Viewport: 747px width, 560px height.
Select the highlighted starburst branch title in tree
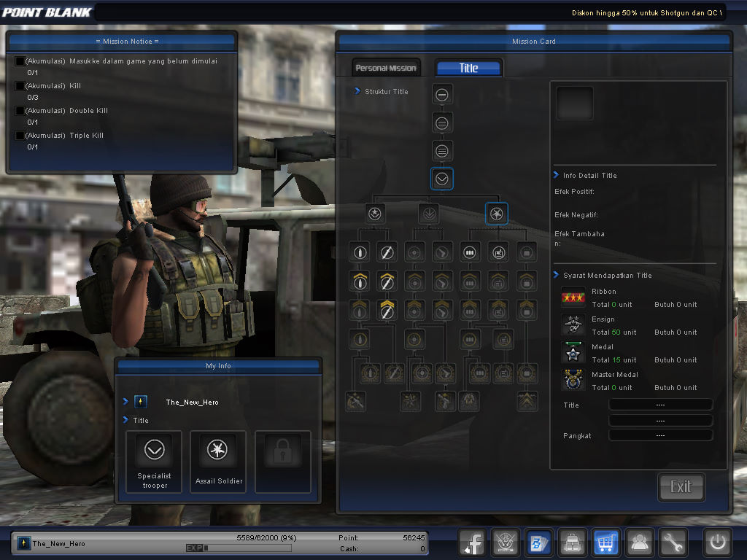(496, 214)
